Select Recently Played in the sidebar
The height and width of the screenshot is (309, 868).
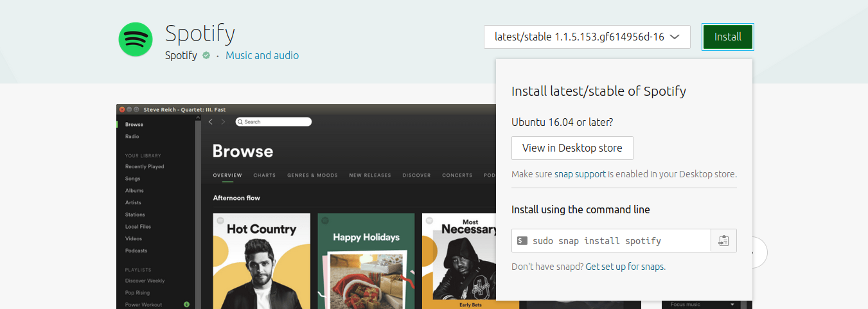[145, 166]
